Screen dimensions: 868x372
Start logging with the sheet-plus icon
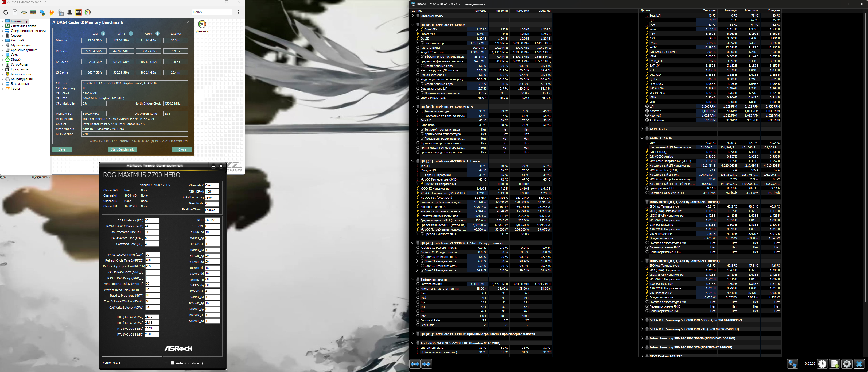834,364
